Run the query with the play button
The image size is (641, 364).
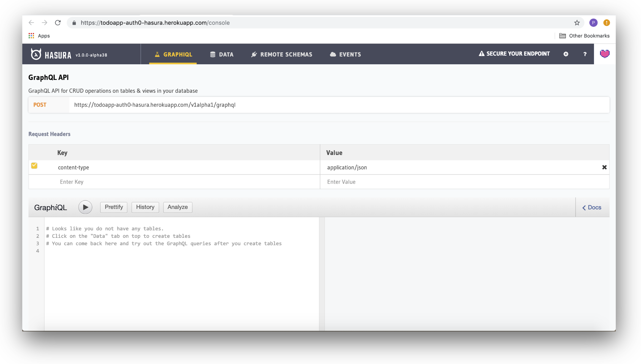85,207
